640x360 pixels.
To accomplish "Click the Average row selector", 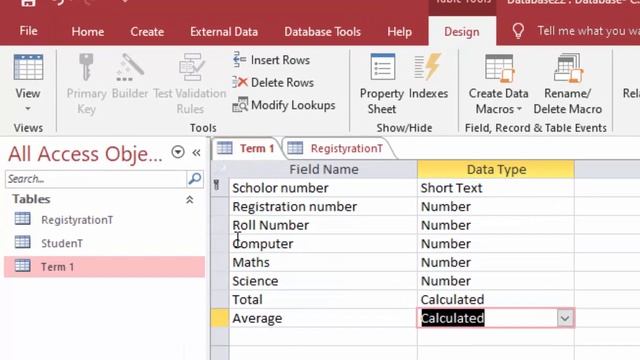I will [220, 318].
